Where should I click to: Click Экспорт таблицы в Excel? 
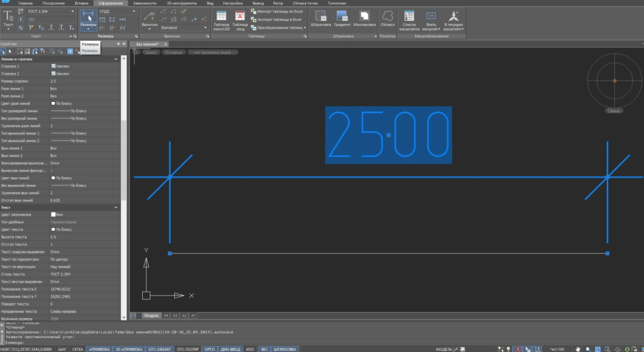280,19
